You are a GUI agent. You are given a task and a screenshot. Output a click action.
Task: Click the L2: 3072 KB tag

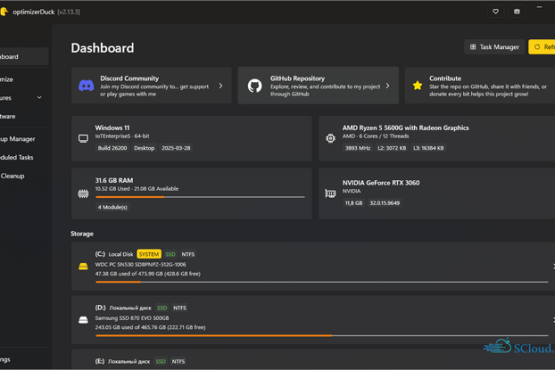391,148
